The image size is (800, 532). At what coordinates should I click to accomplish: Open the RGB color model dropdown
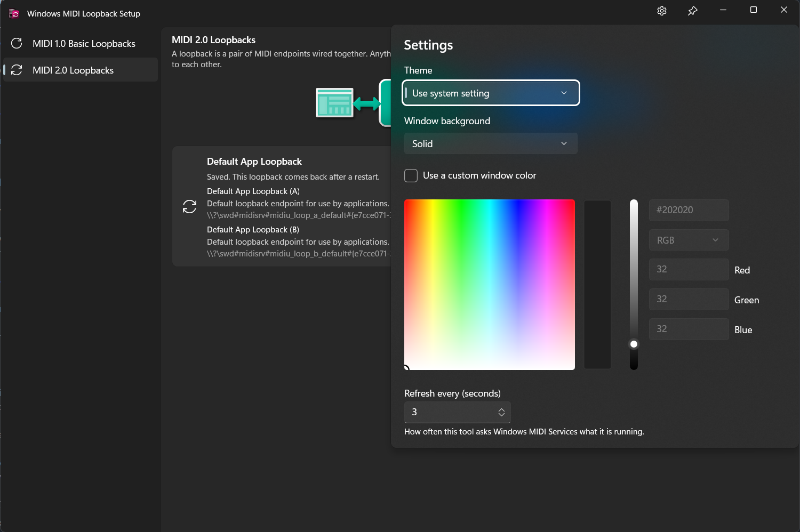click(x=689, y=240)
